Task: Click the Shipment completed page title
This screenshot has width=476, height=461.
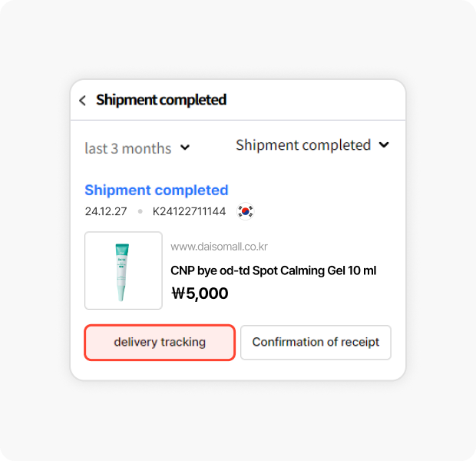Action: (161, 100)
